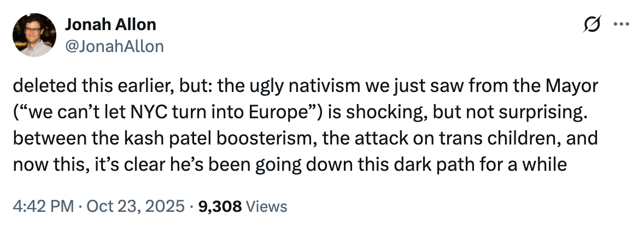Open the Jonah Allon display name link
This screenshot has height=231, width=644.
point(110,25)
